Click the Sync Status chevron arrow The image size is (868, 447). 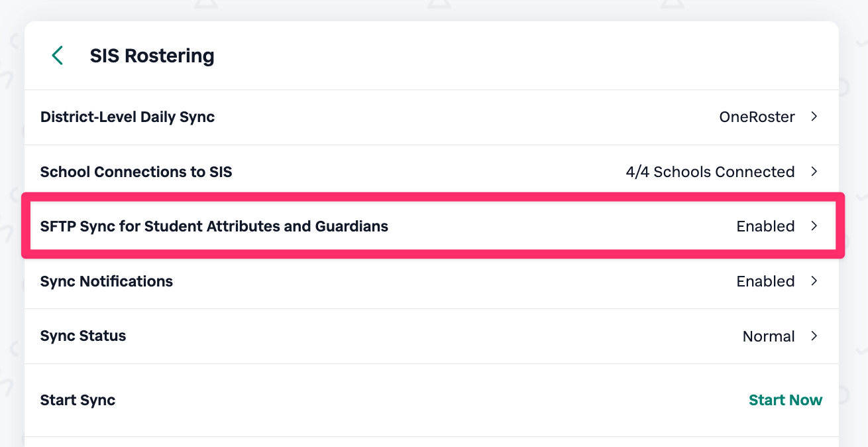coord(814,336)
